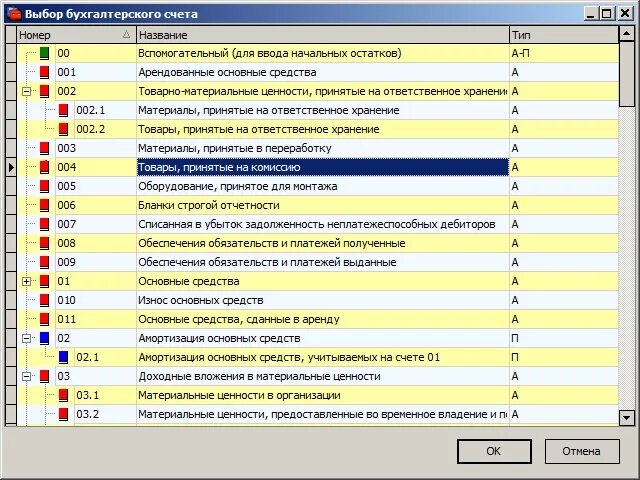
Task: Click the red book icon for account 011
Action: tap(44, 319)
